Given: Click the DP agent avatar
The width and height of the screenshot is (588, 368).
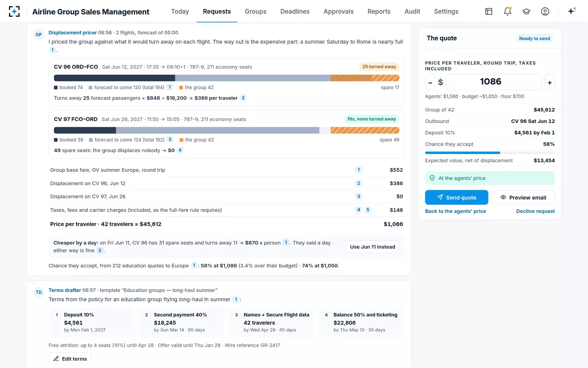Looking at the screenshot, I should pos(39,35).
